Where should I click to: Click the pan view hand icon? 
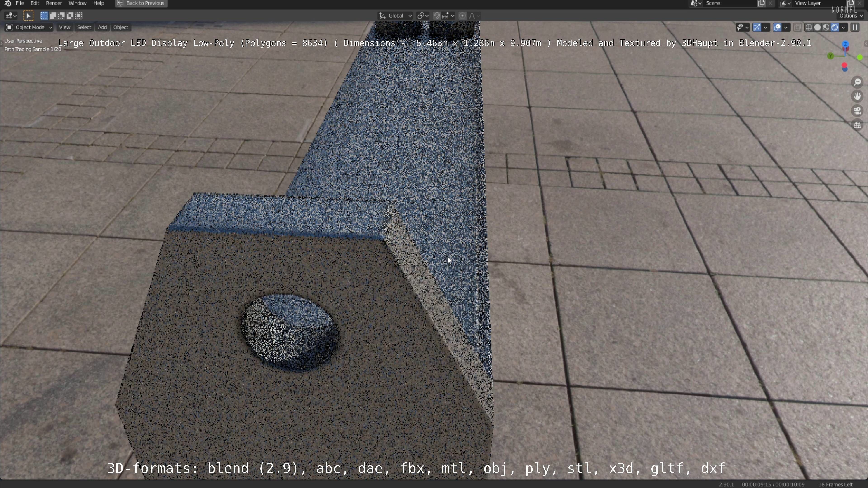[x=858, y=96]
